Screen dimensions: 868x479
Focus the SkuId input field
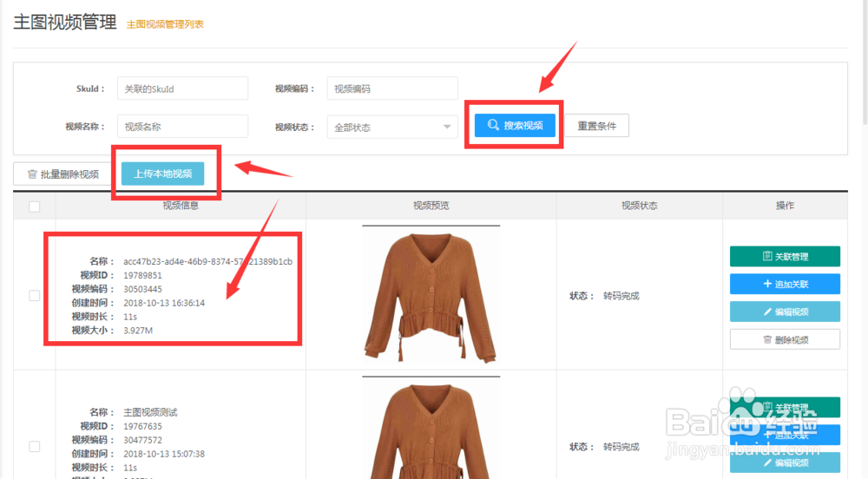point(182,89)
